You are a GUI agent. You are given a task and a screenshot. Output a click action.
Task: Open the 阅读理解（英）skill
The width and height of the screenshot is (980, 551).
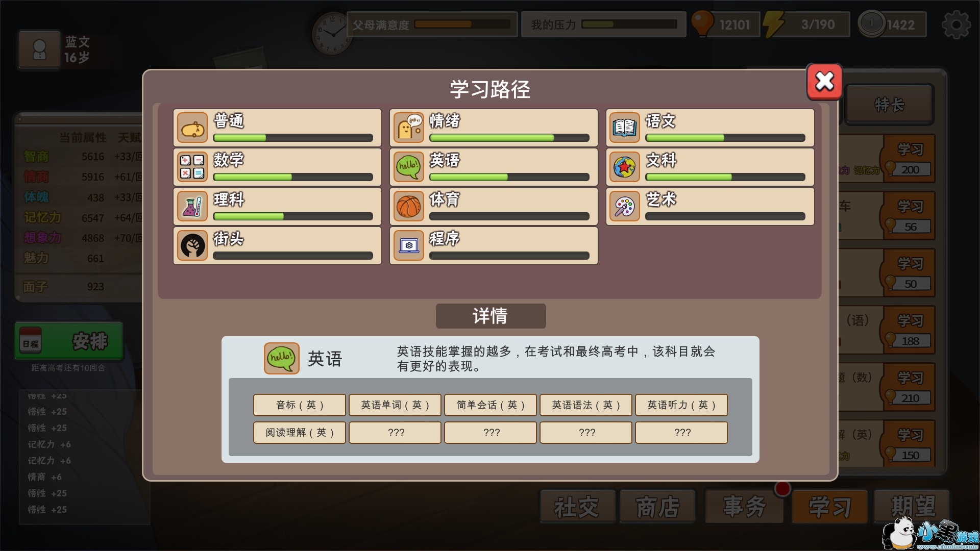[300, 433]
